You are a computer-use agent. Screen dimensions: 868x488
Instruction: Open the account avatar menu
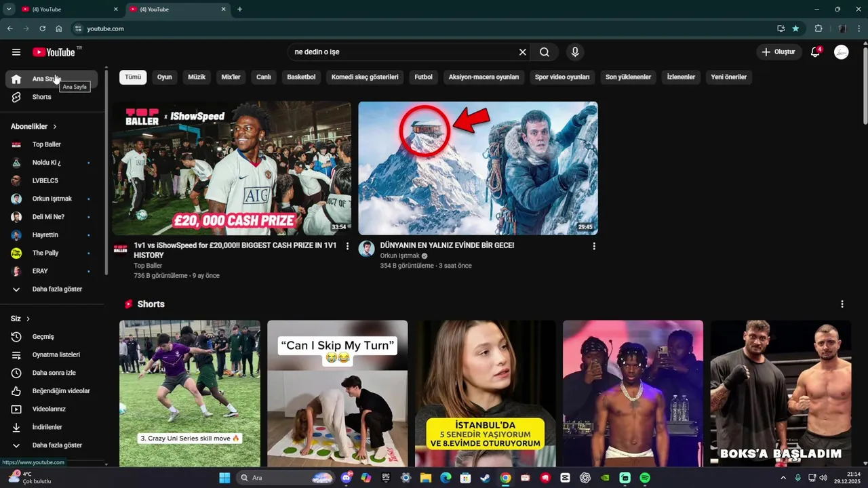click(842, 52)
